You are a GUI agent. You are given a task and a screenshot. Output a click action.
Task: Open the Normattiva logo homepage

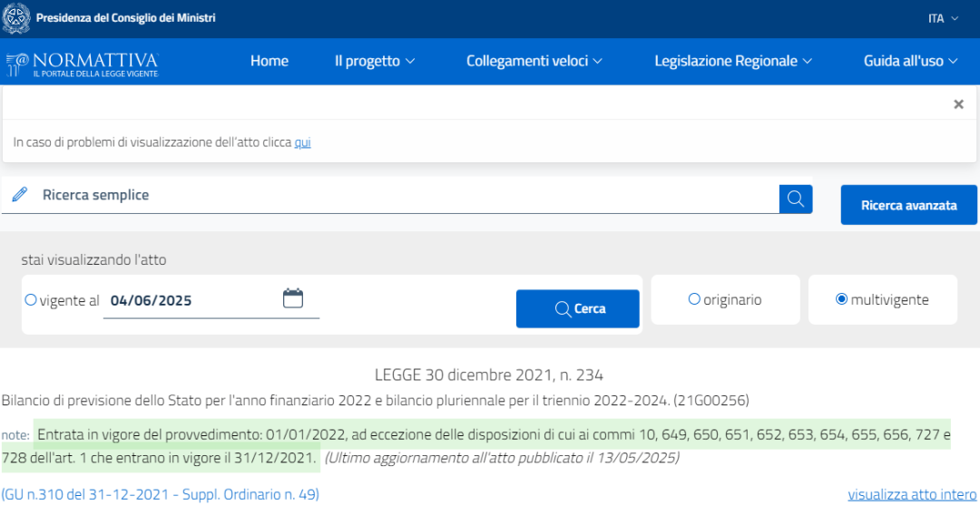(82, 64)
